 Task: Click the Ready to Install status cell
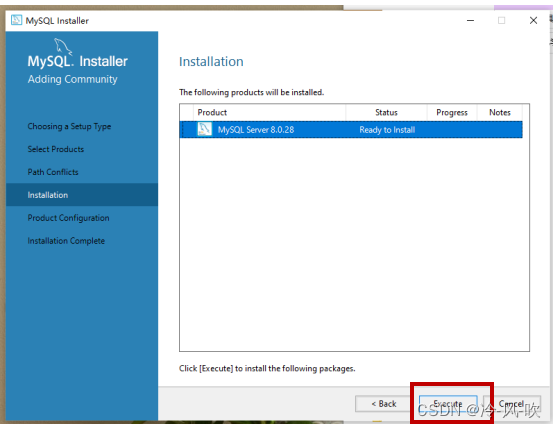[387, 130]
